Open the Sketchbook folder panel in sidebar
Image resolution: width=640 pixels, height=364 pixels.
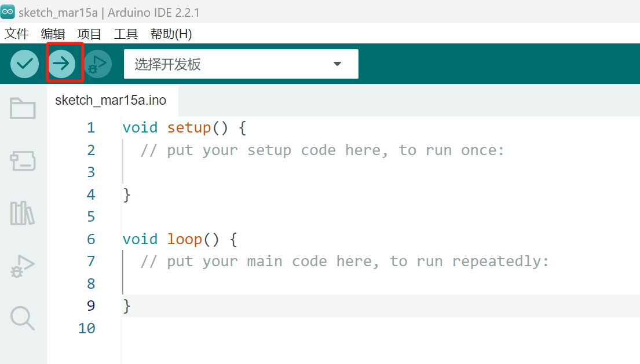pos(23,108)
